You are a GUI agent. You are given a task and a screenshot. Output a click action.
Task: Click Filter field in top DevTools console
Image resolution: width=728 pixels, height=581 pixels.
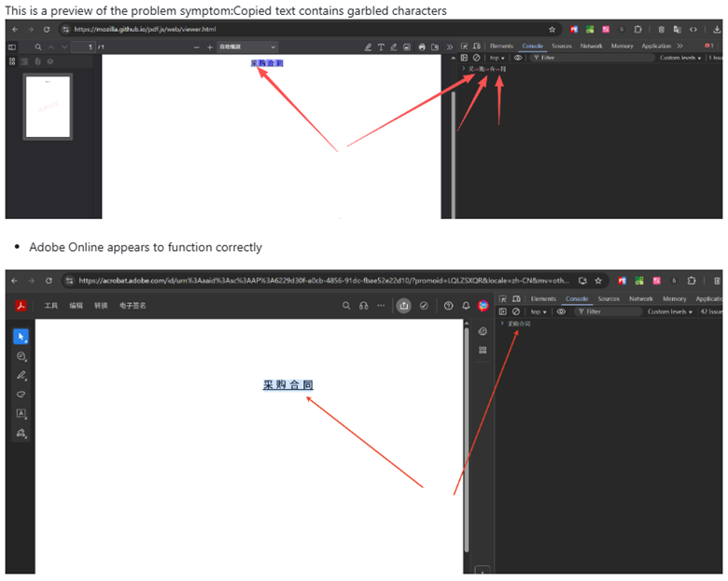tap(592, 58)
